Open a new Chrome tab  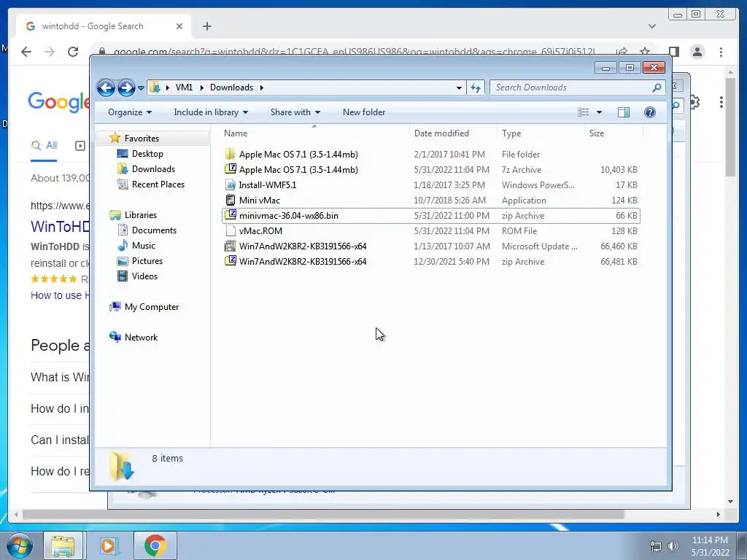coord(206,26)
